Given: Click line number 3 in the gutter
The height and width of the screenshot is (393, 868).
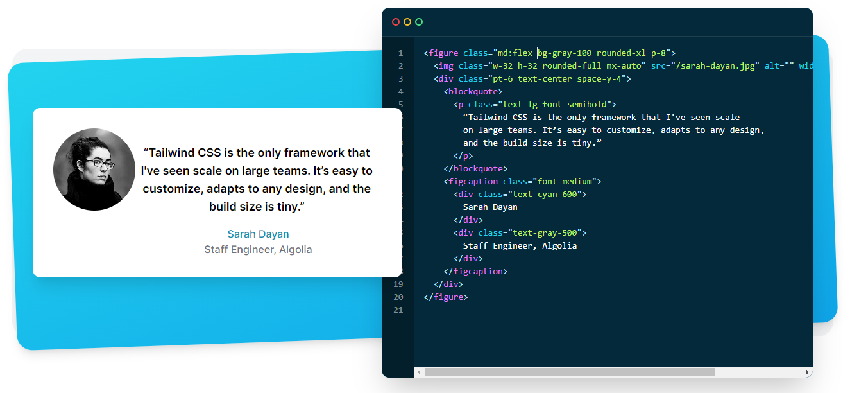Looking at the screenshot, I should click(400, 79).
